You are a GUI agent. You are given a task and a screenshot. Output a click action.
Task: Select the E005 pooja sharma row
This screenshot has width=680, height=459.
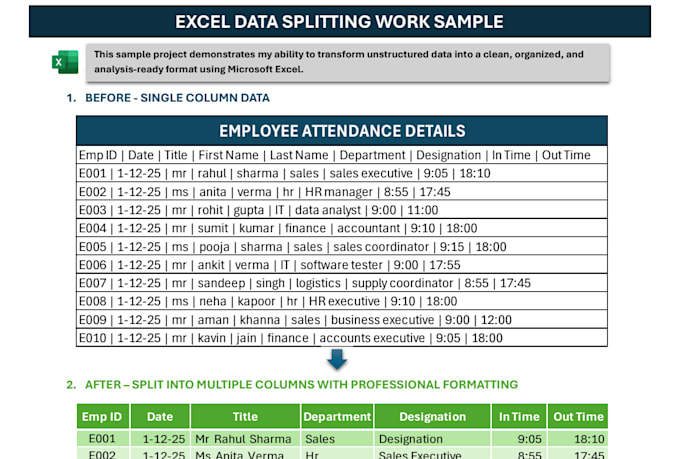click(x=342, y=246)
